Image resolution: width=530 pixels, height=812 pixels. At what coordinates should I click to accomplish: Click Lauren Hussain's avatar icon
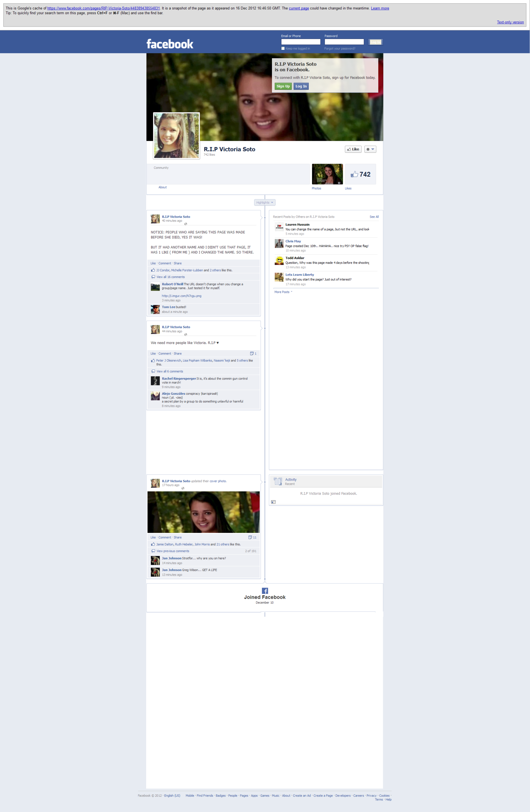279,227
